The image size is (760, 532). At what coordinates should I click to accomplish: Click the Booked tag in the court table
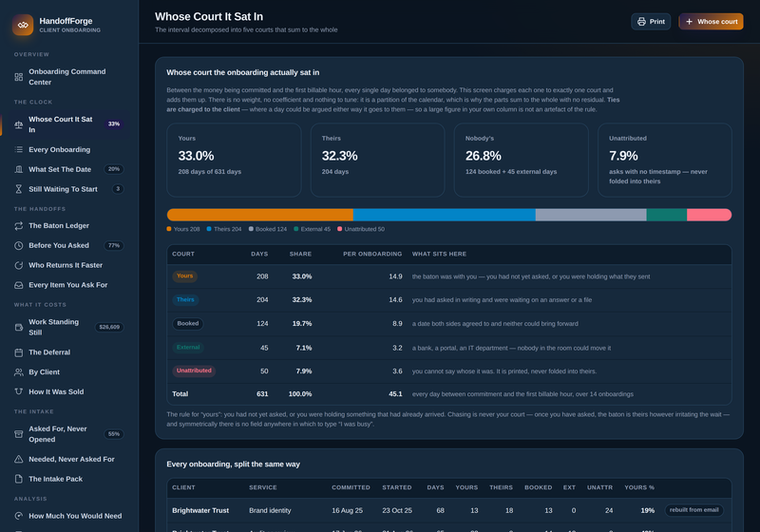187,324
